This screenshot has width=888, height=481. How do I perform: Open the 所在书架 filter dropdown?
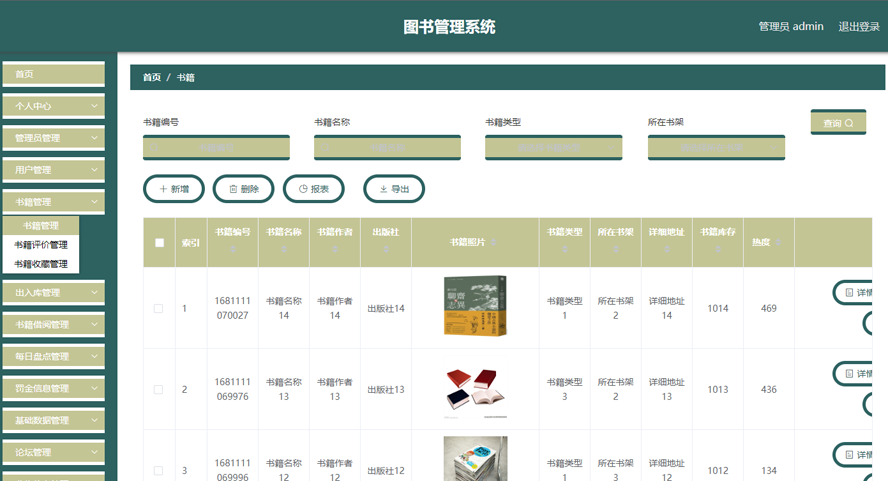[716, 147]
